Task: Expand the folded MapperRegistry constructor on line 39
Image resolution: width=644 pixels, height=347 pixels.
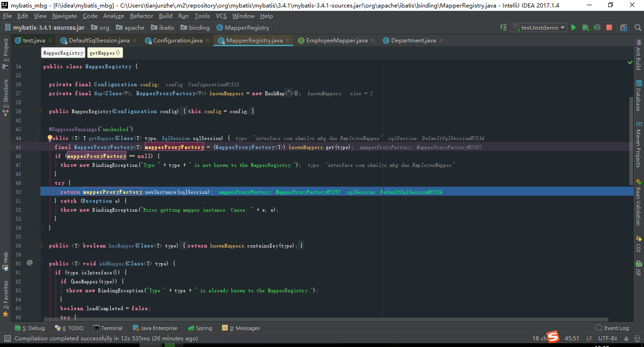Action: click(40, 111)
